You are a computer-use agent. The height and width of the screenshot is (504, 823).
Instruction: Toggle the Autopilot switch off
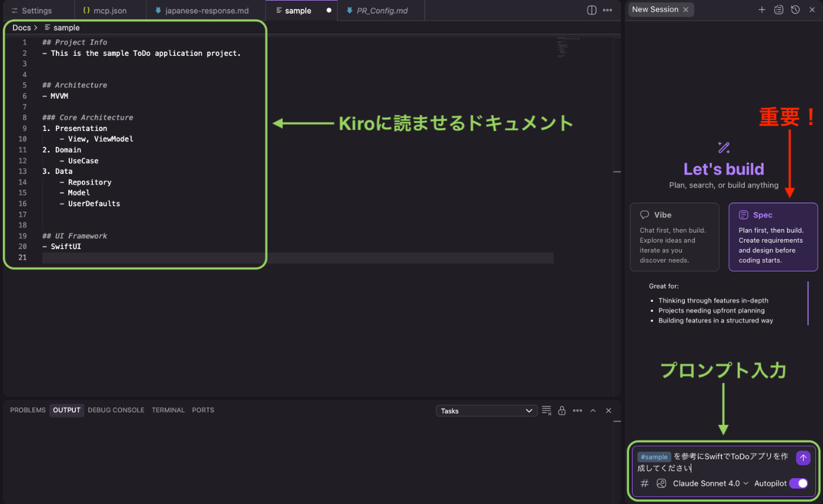pos(798,483)
